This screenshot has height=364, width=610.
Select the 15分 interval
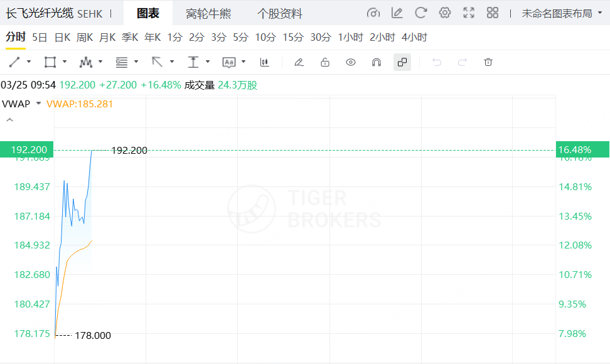[x=292, y=37]
